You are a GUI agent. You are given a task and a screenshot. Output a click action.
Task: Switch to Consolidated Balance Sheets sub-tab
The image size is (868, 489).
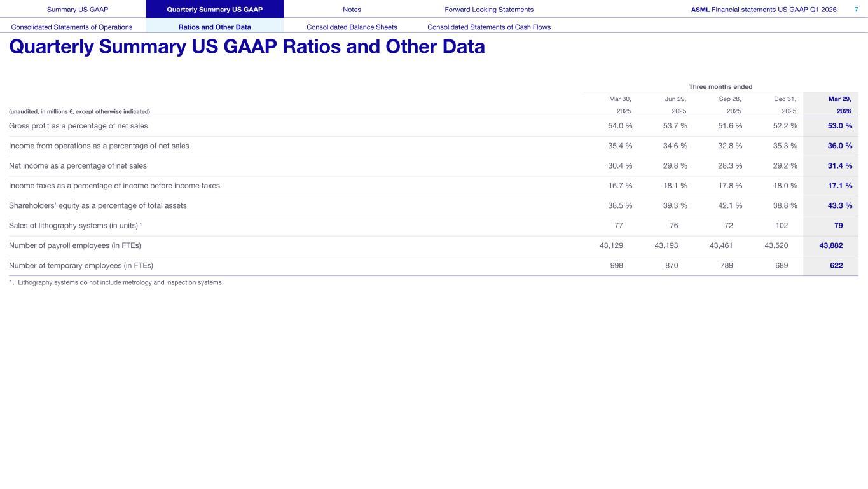(352, 27)
